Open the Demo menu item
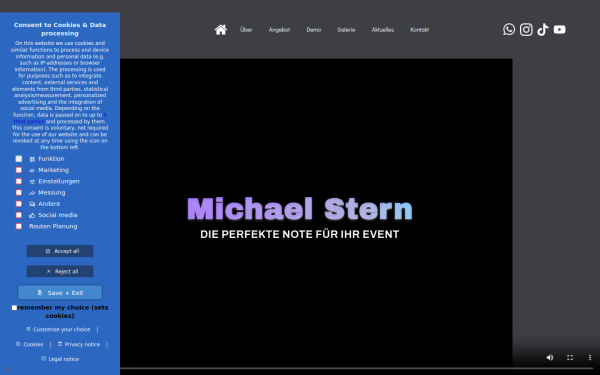This screenshot has height=375, width=600. 313,29
